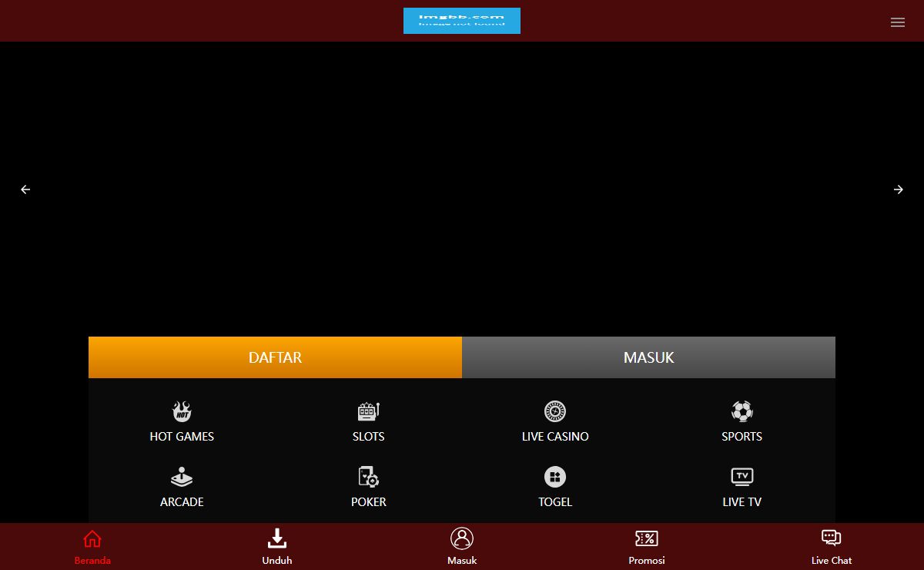This screenshot has height=570, width=924.
Task: Open the Arcade joystick icon
Action: (182, 477)
